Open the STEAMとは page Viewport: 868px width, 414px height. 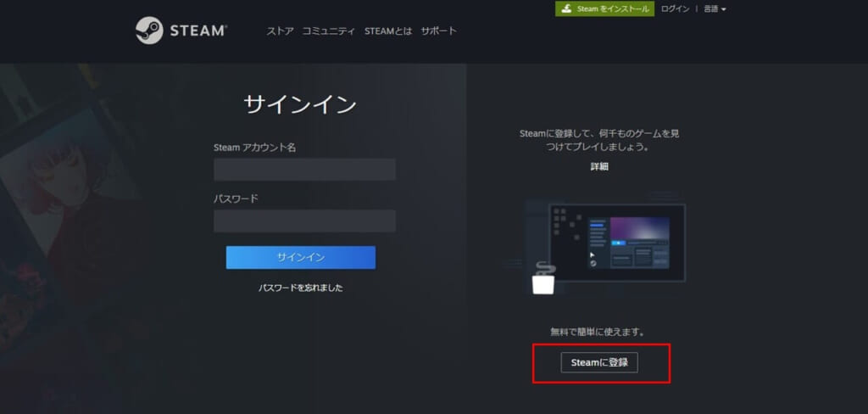click(x=388, y=31)
